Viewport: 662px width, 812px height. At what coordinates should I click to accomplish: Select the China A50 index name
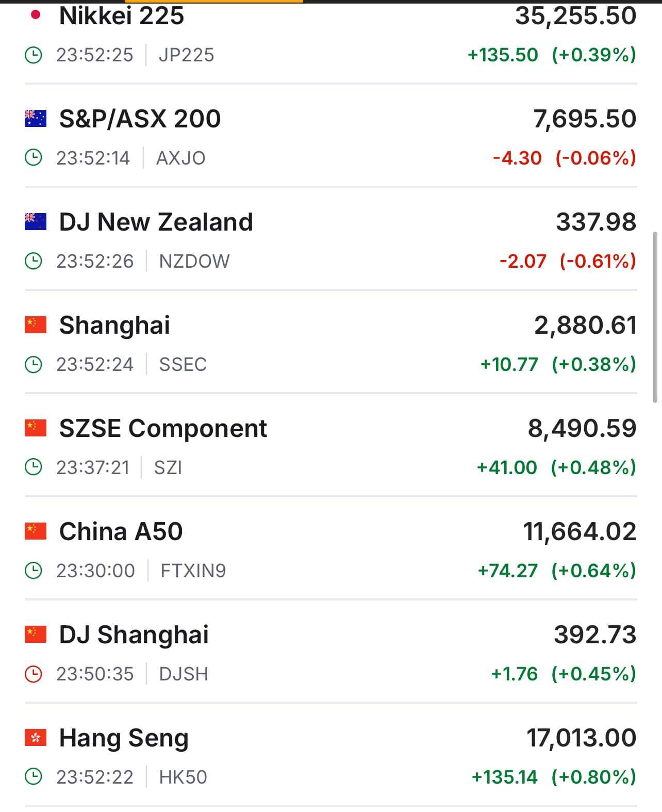pyautogui.click(x=121, y=532)
